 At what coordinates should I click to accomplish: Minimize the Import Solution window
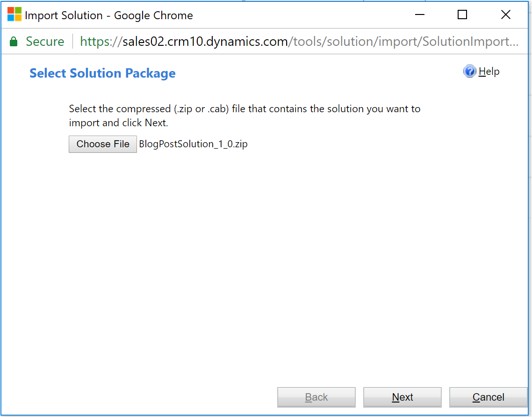click(419, 15)
